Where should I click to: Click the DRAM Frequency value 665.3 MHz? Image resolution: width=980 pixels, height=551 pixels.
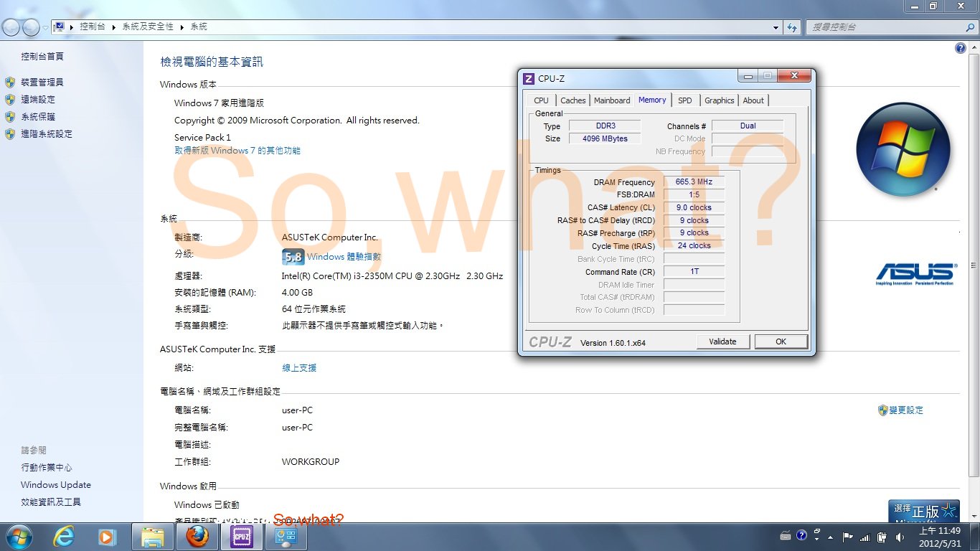[x=694, y=182]
